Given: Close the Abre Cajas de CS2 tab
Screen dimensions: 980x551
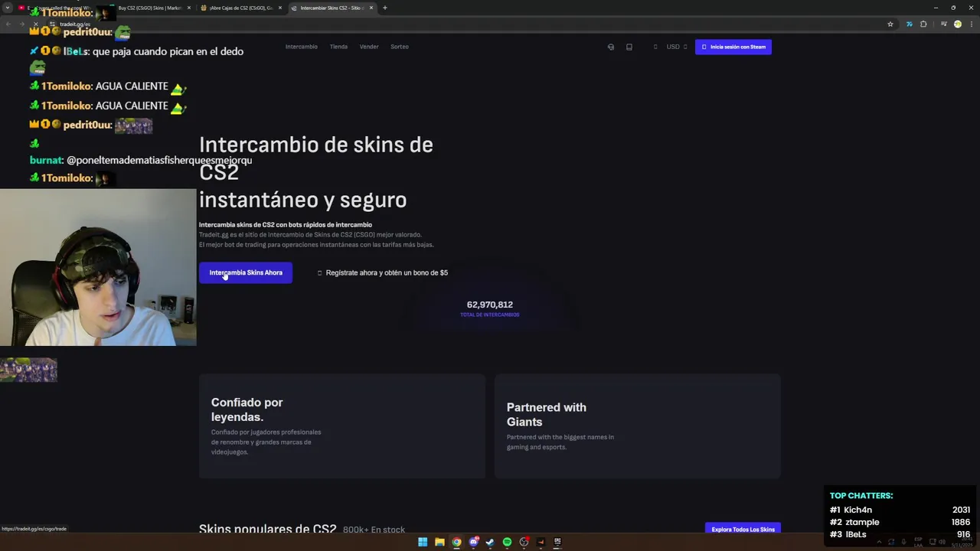Looking at the screenshot, I should tap(280, 8).
